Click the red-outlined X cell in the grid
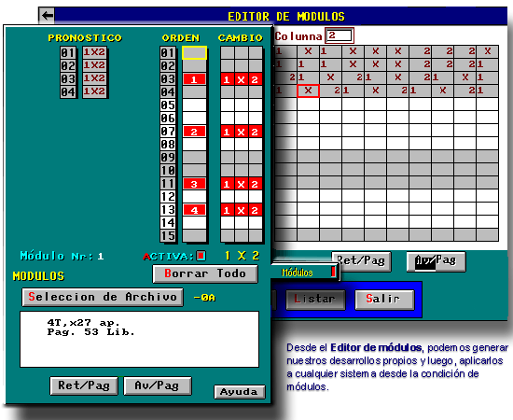 (308, 91)
